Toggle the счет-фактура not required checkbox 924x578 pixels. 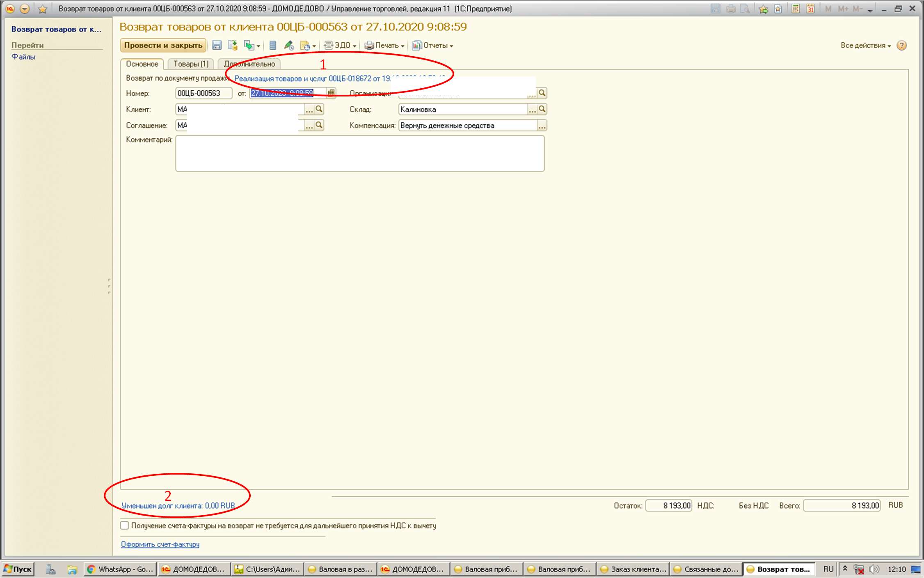coord(125,525)
